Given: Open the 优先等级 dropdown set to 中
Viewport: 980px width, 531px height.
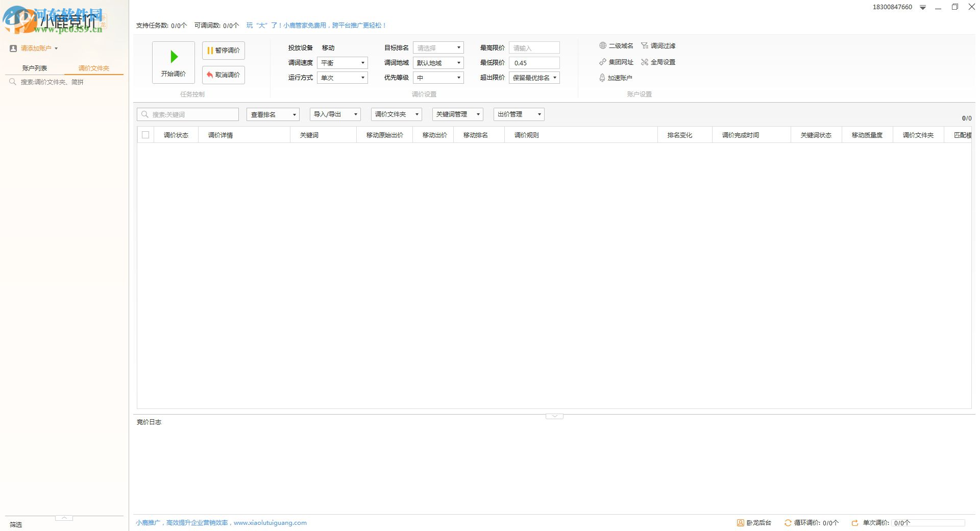Looking at the screenshot, I should [x=438, y=78].
